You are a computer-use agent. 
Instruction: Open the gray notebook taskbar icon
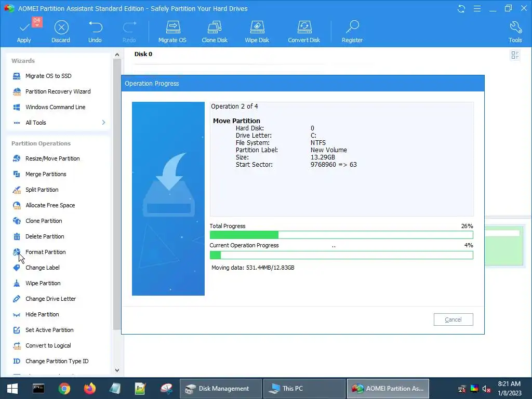(115, 389)
